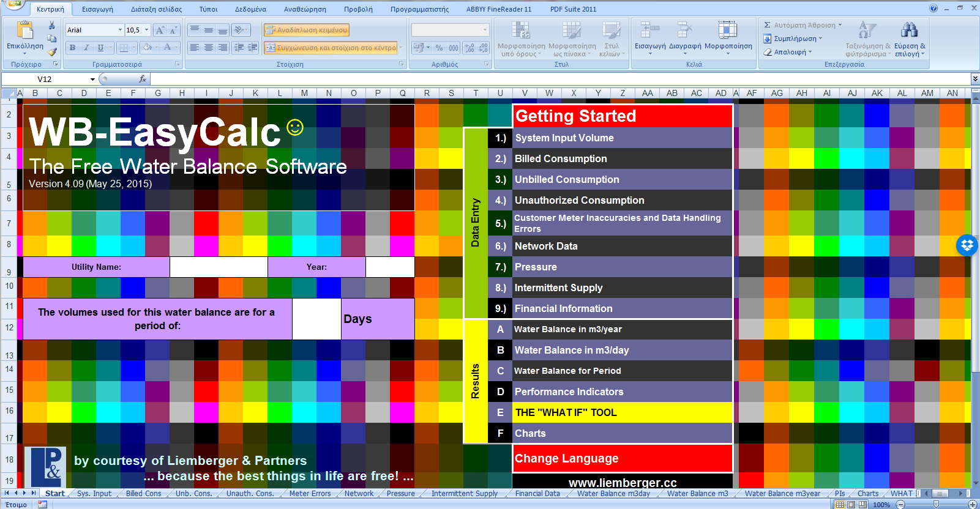This screenshot has height=509, width=980.
Task: Open the number format dropdown
Action: click(485, 30)
